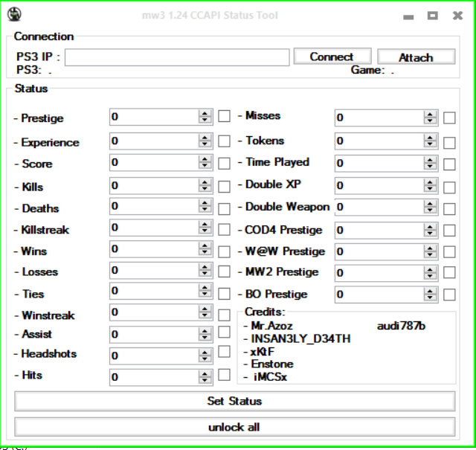This screenshot has height=450, width=476.
Task: Minimize the CCAPI Status Tool window
Action: [x=408, y=16]
